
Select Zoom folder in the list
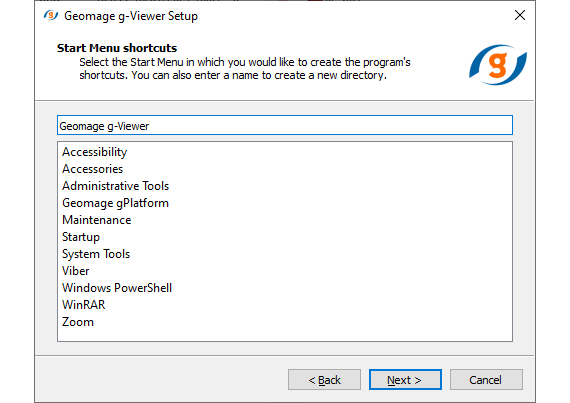point(78,322)
